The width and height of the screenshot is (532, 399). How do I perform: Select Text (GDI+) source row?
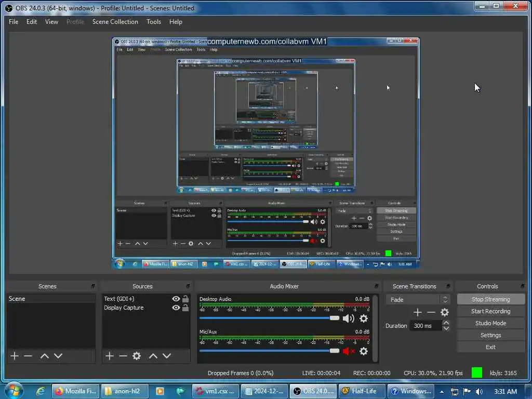146,299
